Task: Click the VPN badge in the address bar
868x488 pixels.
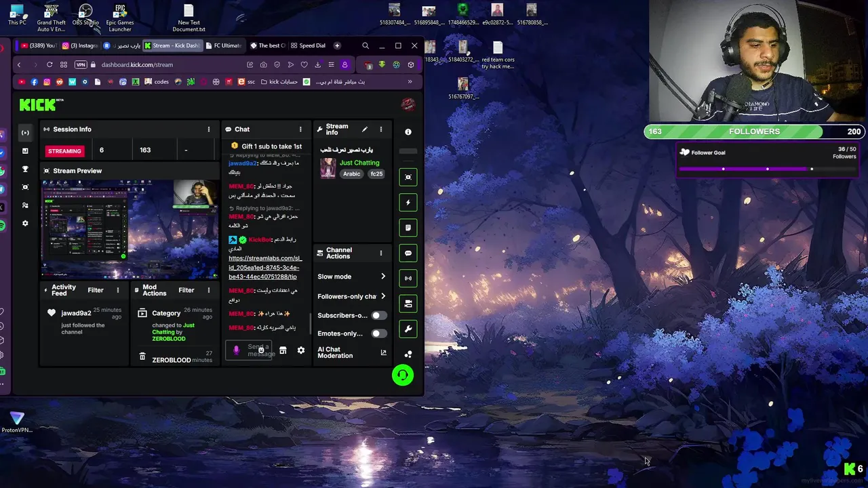Action: (x=81, y=65)
